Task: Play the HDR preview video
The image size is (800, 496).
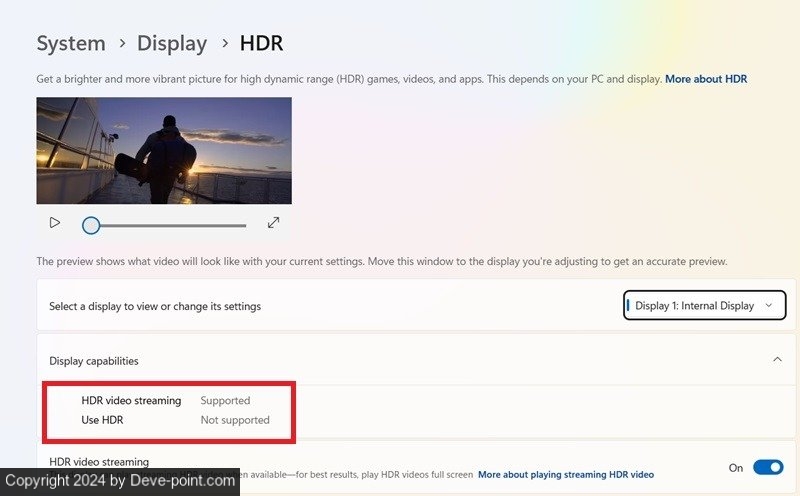Action: [x=55, y=223]
